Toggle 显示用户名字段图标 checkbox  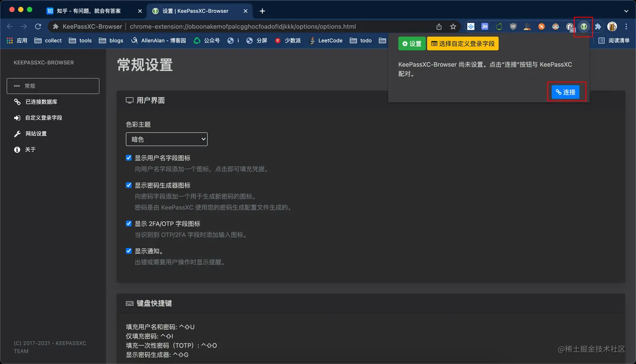click(x=129, y=158)
